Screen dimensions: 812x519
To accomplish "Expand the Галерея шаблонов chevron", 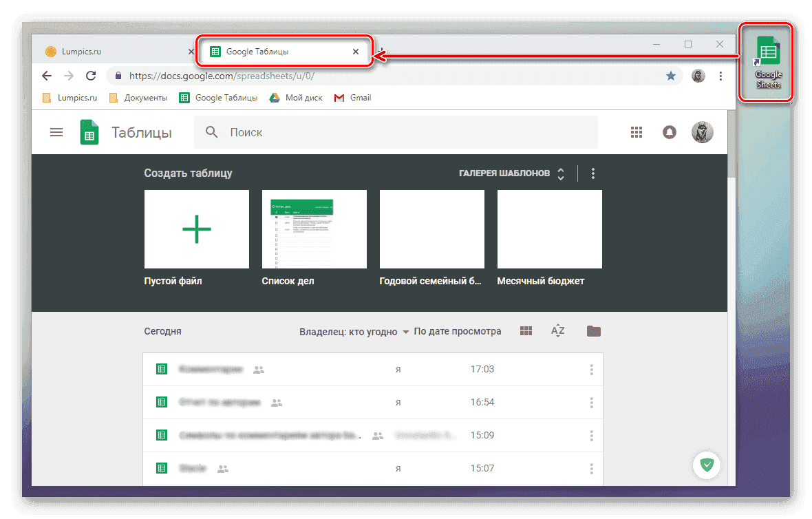I will [x=560, y=173].
